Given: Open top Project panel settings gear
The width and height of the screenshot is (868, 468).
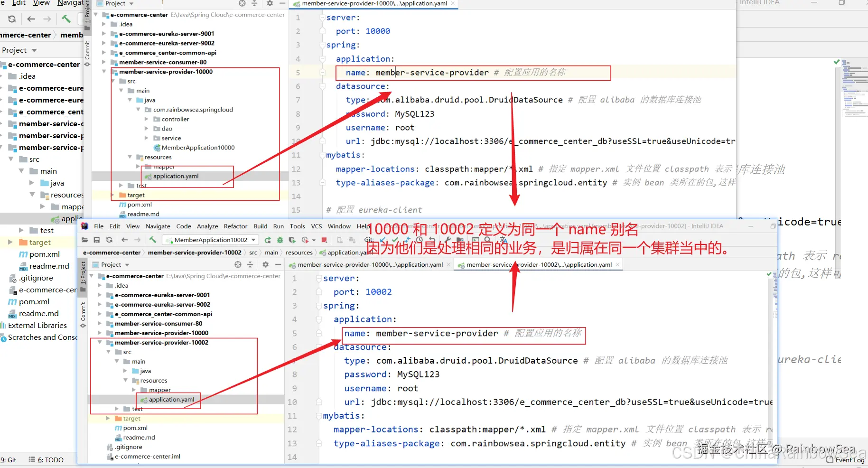Looking at the screenshot, I should [x=270, y=3].
